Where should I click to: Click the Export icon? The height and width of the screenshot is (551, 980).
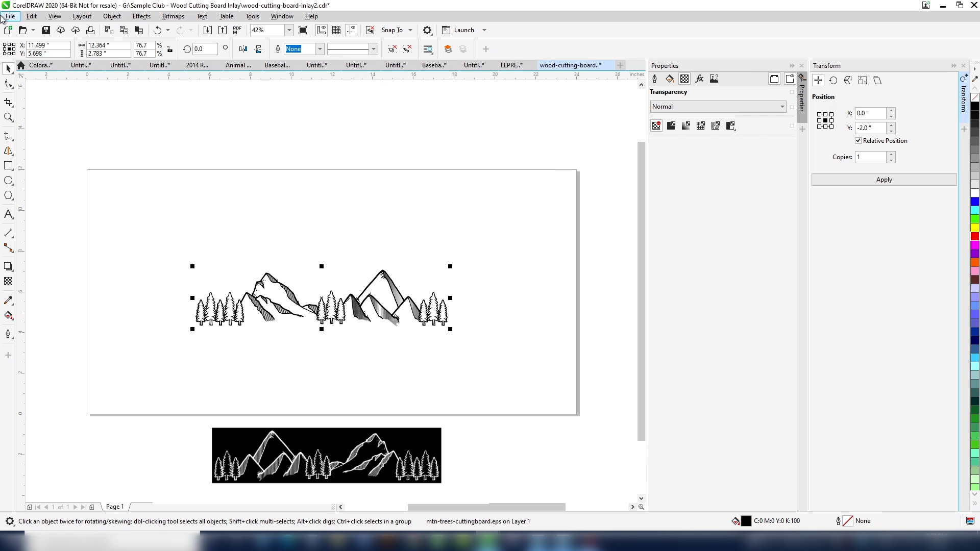(x=223, y=30)
